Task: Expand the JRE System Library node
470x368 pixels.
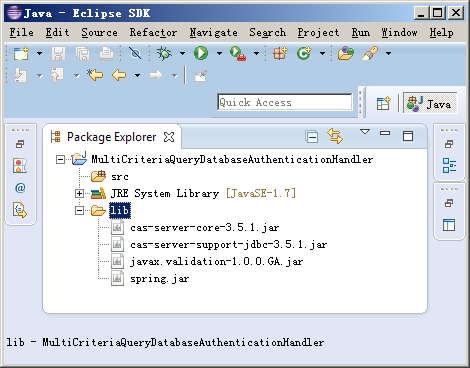Action: coord(79,193)
